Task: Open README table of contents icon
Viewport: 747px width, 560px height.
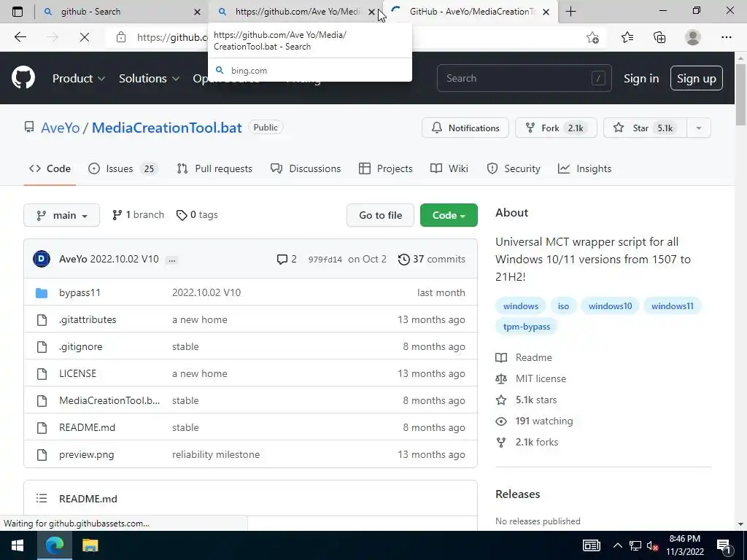Action: point(42,499)
